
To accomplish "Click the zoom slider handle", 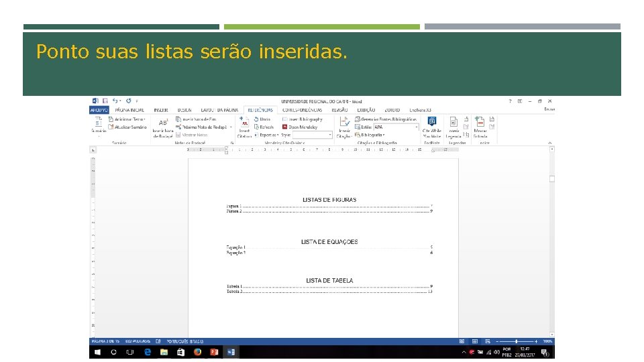I will point(517,341).
